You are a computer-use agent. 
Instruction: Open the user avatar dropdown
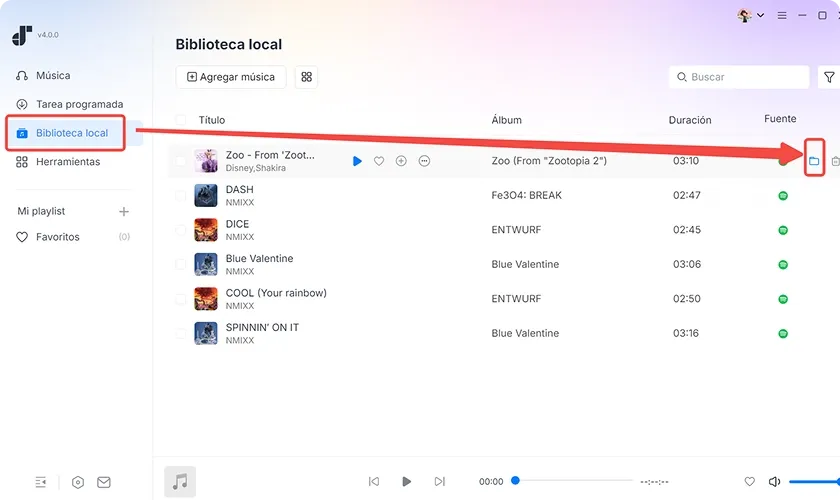point(751,16)
